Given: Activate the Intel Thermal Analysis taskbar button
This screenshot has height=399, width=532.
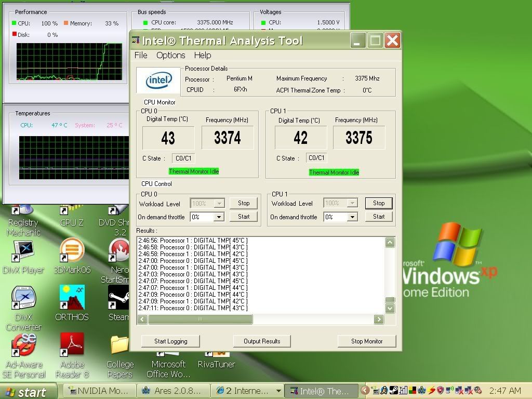Looking at the screenshot, I should (x=321, y=391).
